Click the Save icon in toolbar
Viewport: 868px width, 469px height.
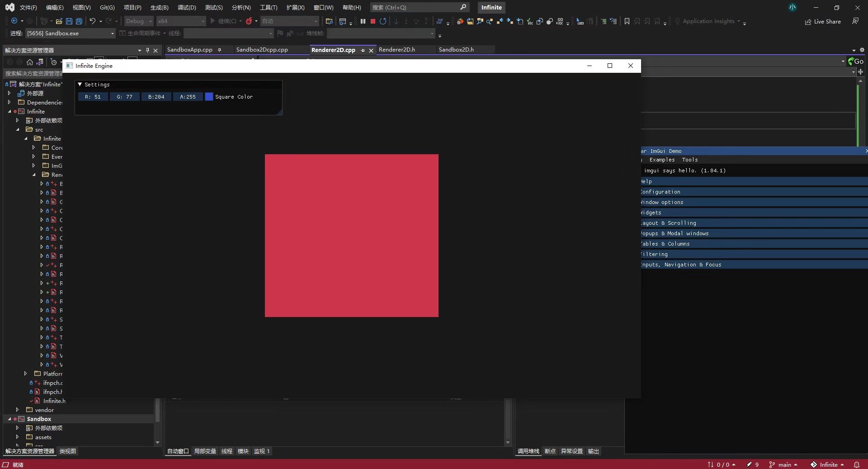point(69,21)
